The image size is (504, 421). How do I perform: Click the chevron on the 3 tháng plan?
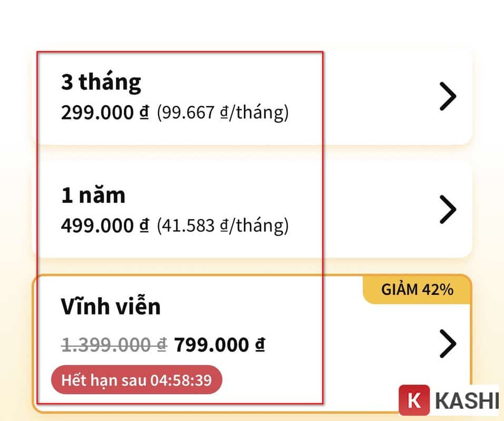[x=449, y=96]
